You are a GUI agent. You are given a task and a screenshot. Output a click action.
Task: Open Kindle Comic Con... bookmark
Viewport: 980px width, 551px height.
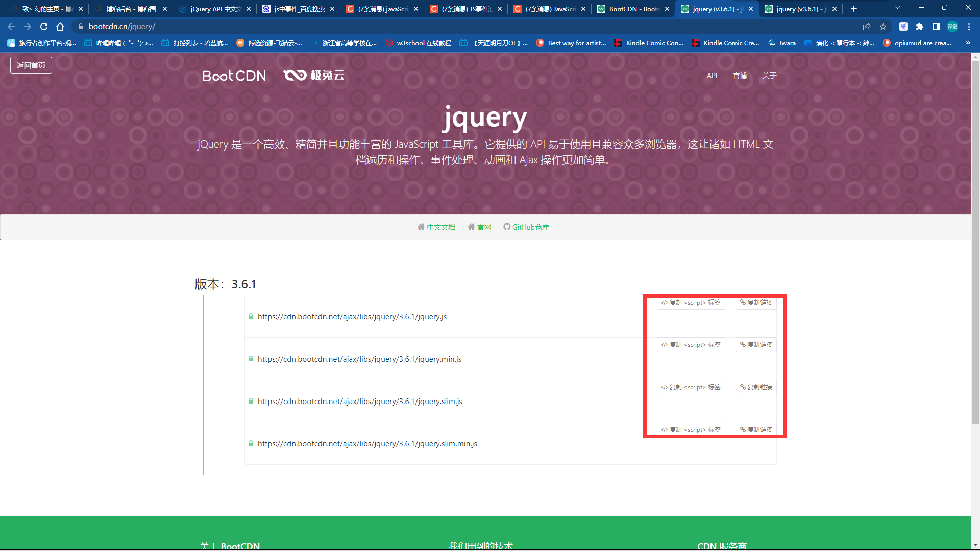[649, 43]
